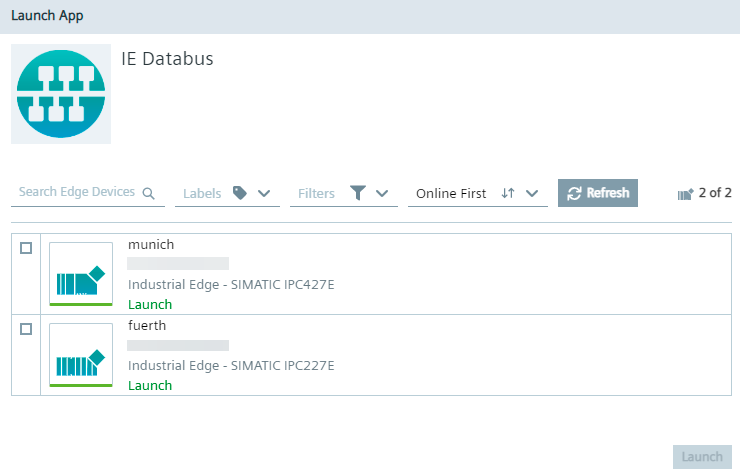Click the fuerth device name
740x475 pixels.
(147, 326)
